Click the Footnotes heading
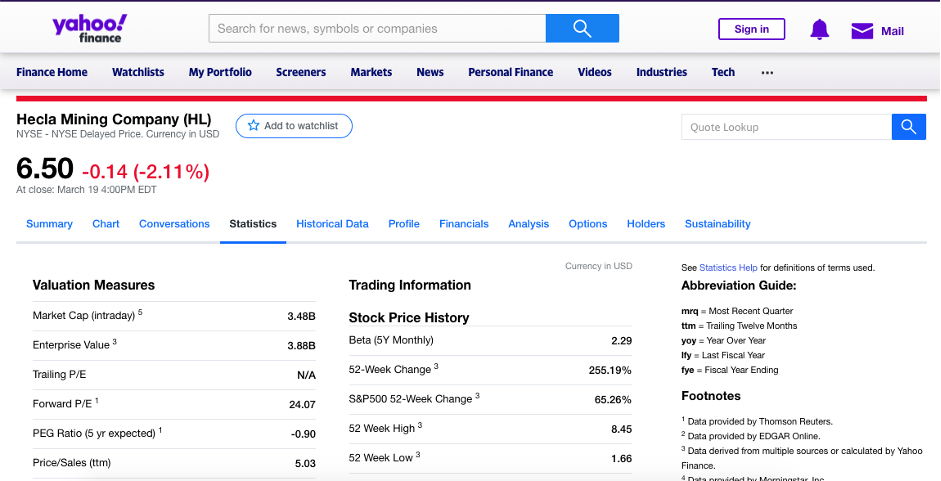This screenshot has width=941, height=481. 711,396
